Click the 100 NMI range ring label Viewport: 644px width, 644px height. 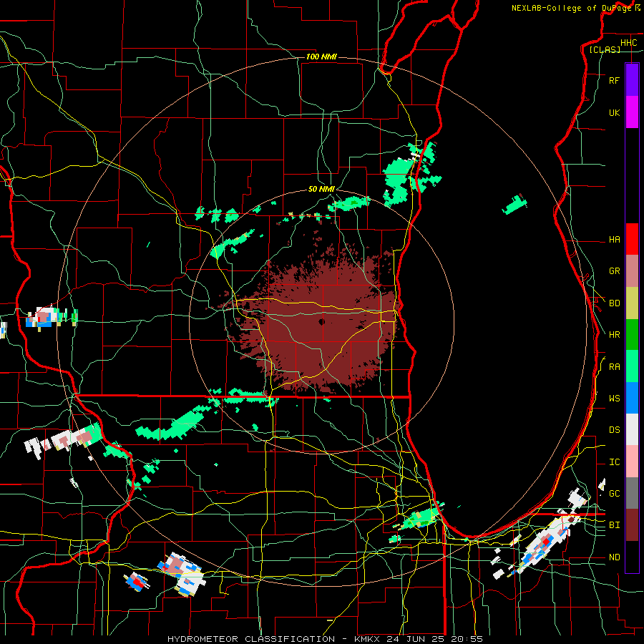[321, 57]
